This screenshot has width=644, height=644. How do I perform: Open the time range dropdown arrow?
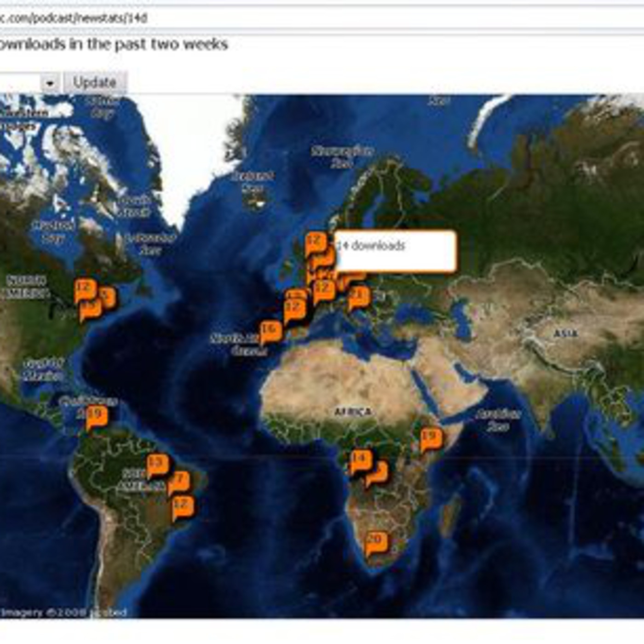(x=50, y=83)
